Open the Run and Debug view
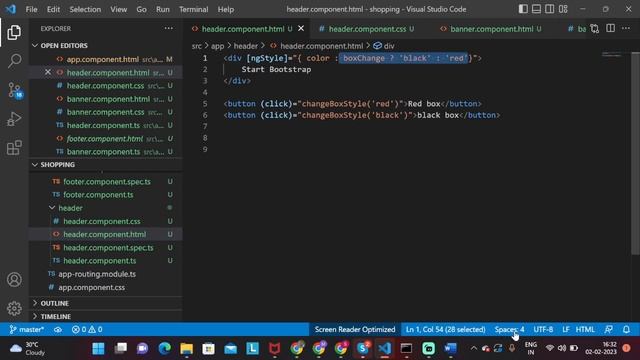The width and height of the screenshot is (640, 360). pos(14,119)
